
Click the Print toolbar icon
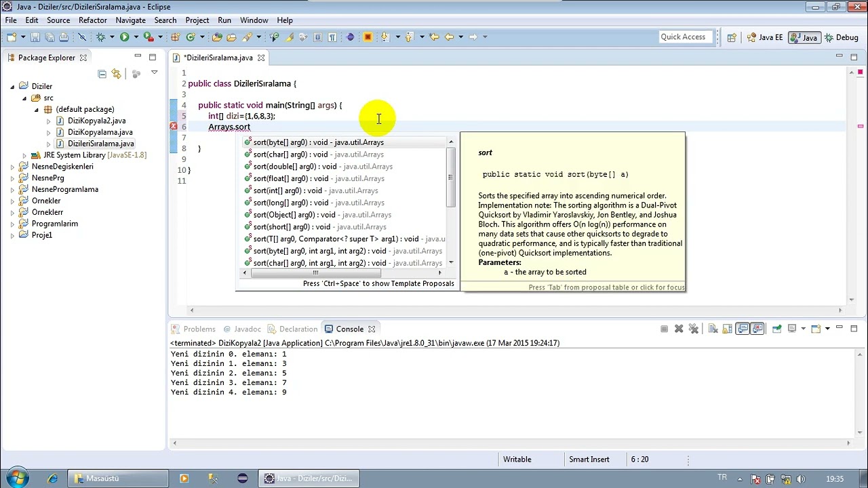[64, 37]
